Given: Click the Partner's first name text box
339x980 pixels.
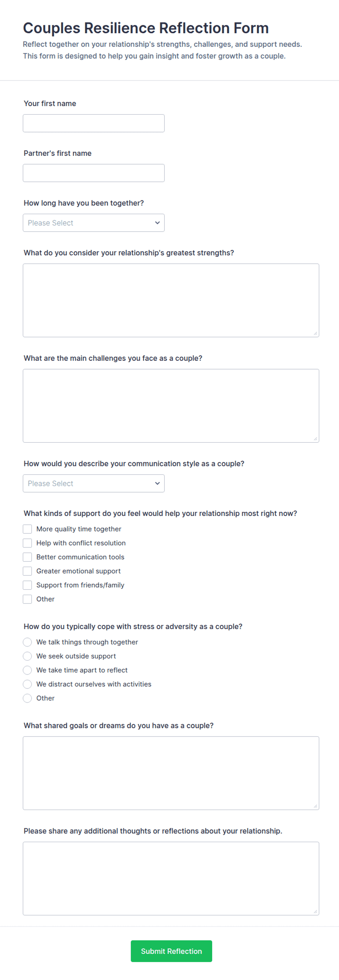Looking at the screenshot, I should tap(93, 173).
